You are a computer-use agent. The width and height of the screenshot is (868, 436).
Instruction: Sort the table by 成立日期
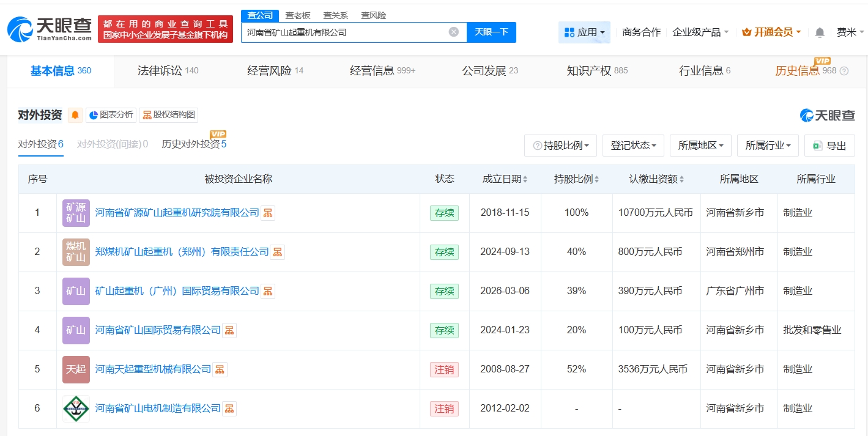[x=505, y=179]
